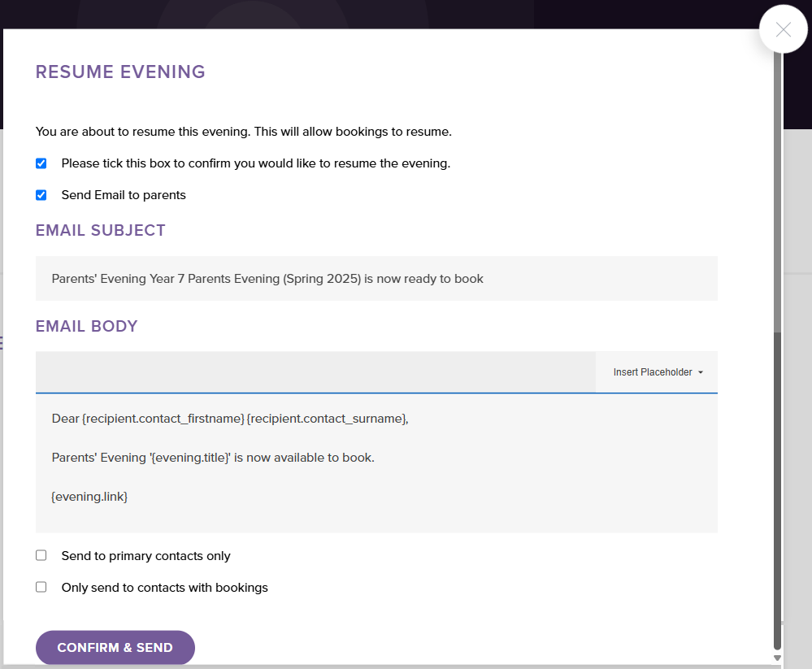The height and width of the screenshot is (669, 812).
Task: Check Only send to contacts with bookings
Action: click(x=41, y=586)
